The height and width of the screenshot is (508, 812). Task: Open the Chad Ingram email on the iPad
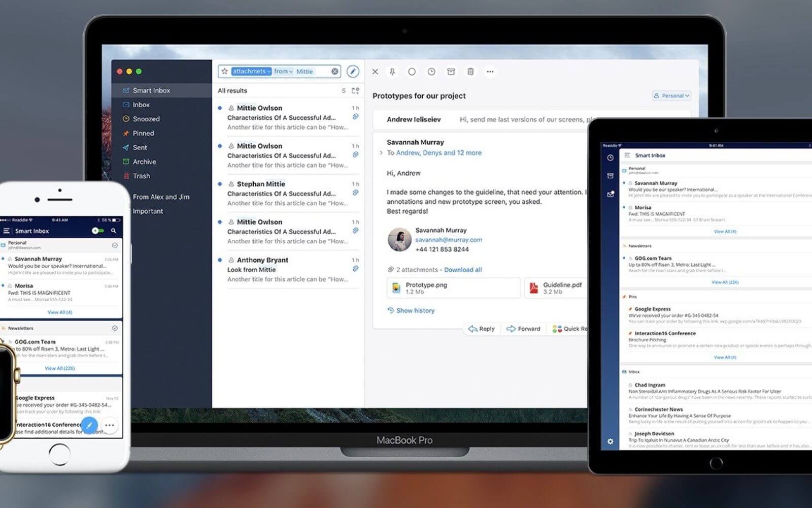pyautogui.click(x=716, y=391)
